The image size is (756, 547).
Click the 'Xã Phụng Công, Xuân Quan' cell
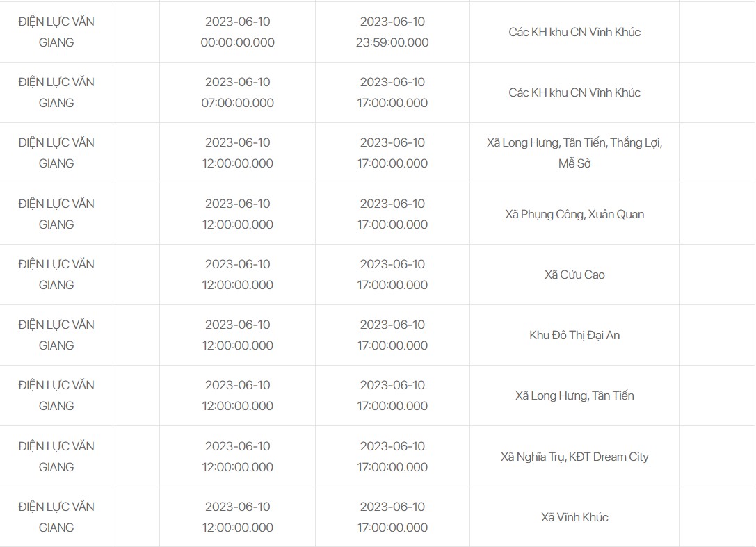click(574, 214)
